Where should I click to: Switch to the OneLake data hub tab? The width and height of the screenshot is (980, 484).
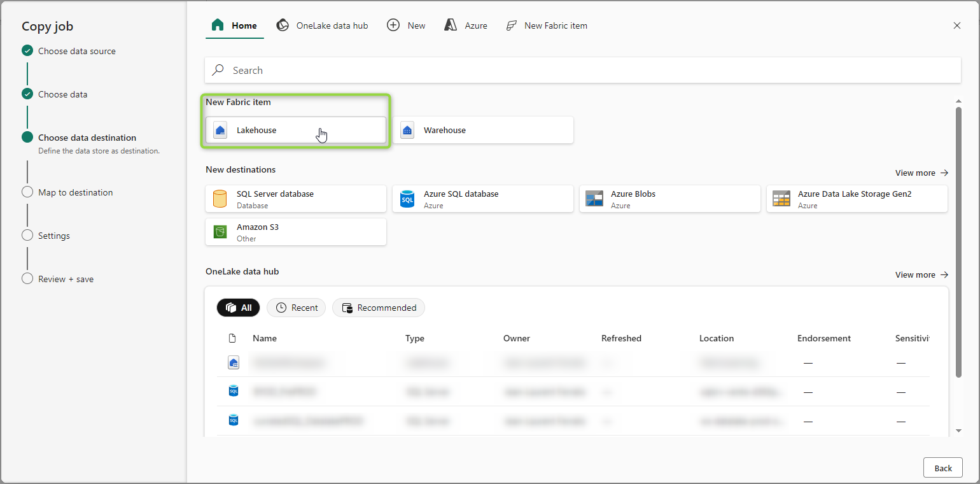[x=322, y=25]
